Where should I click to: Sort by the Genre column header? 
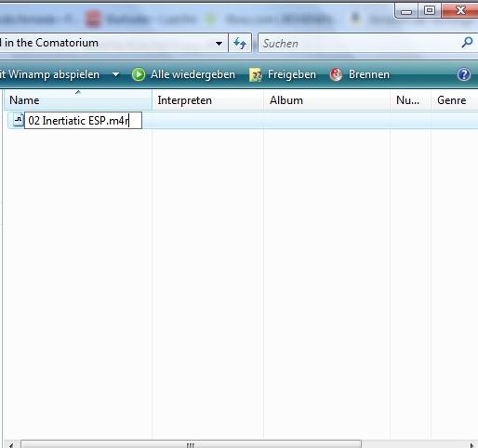coord(455,100)
